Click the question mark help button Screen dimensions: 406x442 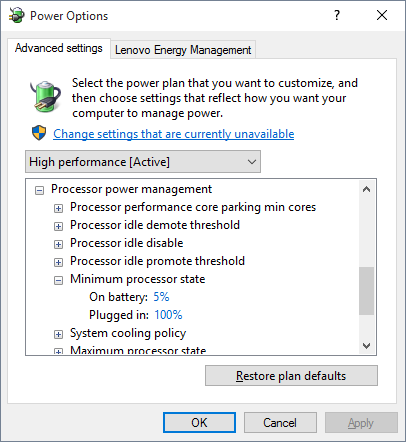(337, 15)
